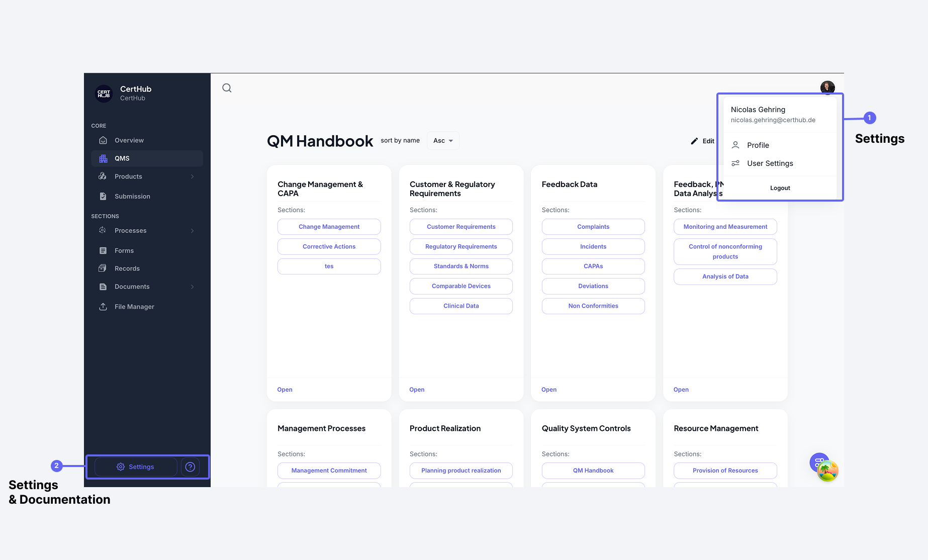Click the pencil Edit icon
This screenshot has width=928, height=560.
click(694, 141)
